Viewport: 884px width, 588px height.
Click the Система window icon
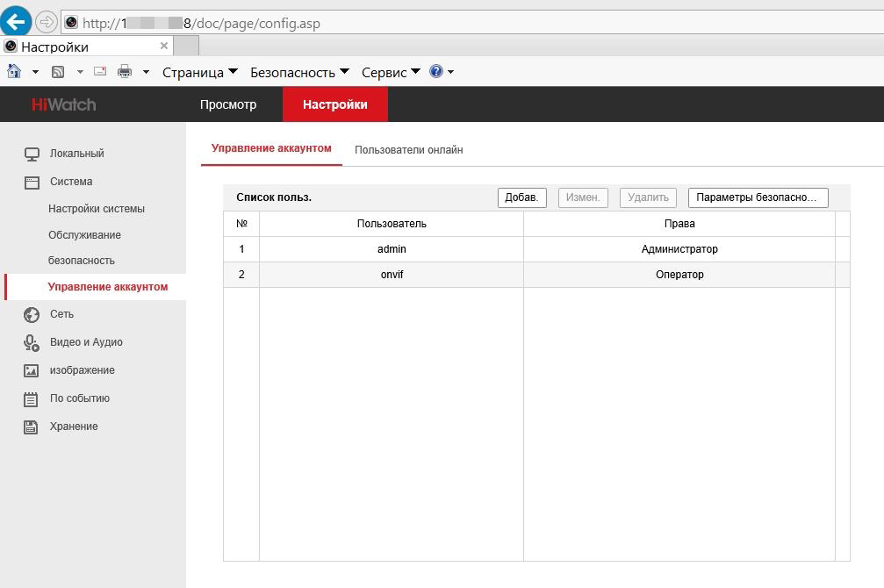point(32,182)
